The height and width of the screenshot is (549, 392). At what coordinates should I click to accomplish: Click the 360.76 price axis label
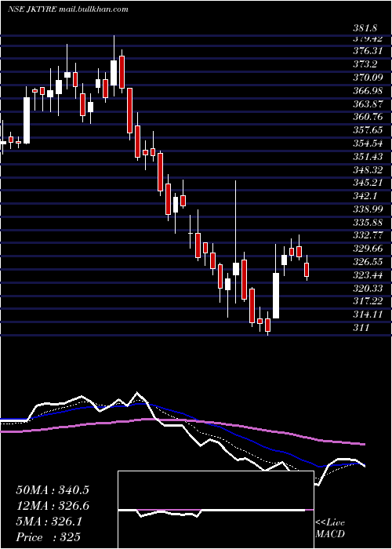(368, 117)
